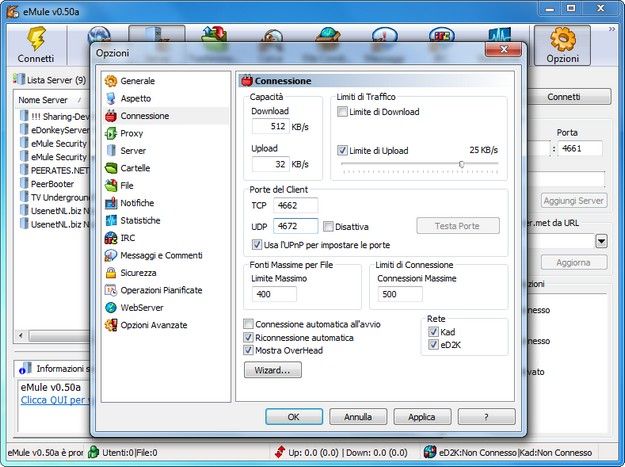Click the Upload capacity field
Image resolution: width=625 pixels, height=467 pixels.
[270, 164]
